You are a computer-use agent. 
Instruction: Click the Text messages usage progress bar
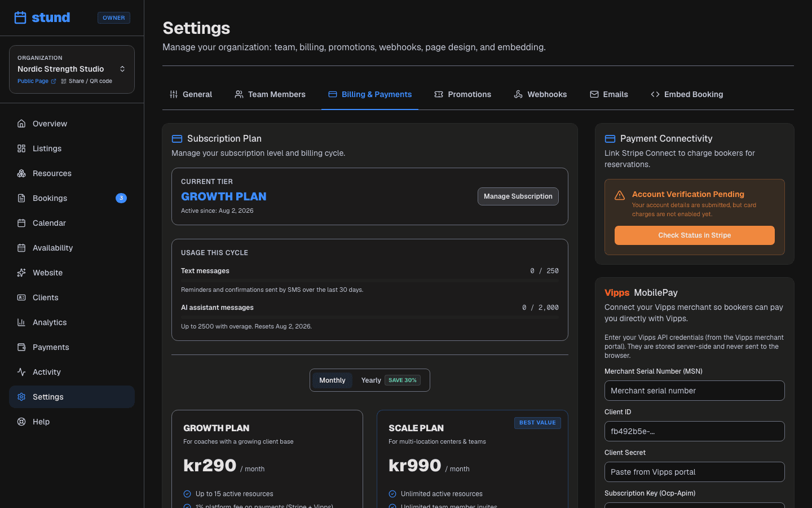[370, 281]
